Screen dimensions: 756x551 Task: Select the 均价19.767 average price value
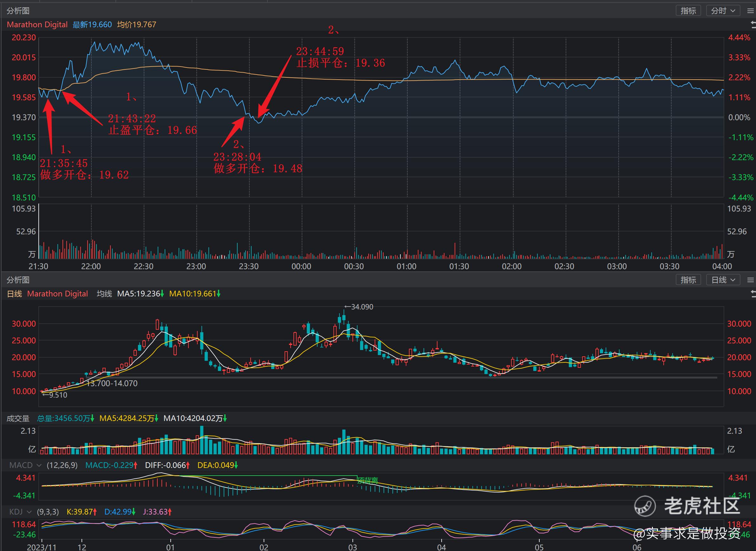point(136,25)
